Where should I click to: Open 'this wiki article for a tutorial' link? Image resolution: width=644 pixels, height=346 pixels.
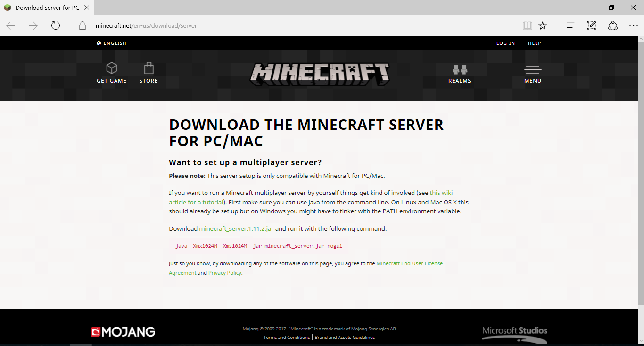point(311,197)
